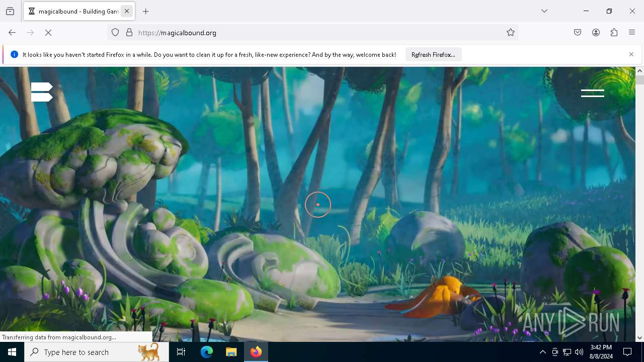
Task: Open network status tray icon
Action: pos(567,352)
